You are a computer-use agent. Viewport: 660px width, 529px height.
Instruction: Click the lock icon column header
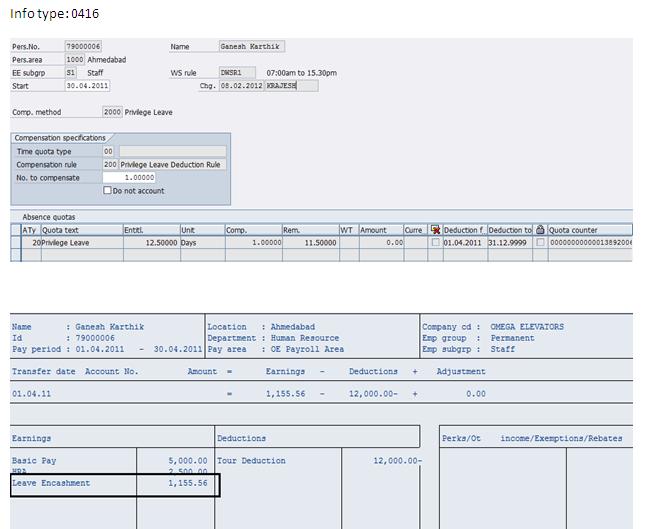click(x=540, y=230)
